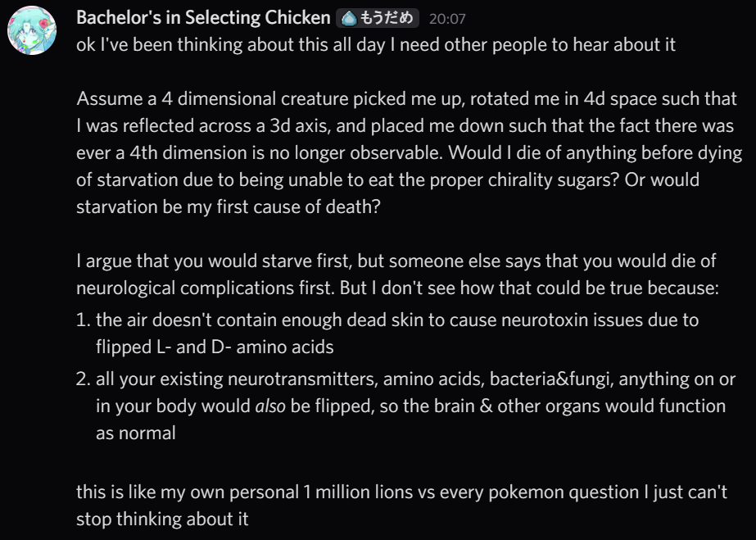The image size is (756, 540).
Task: Click the final line "stop thinking about it"
Action: click(162, 520)
